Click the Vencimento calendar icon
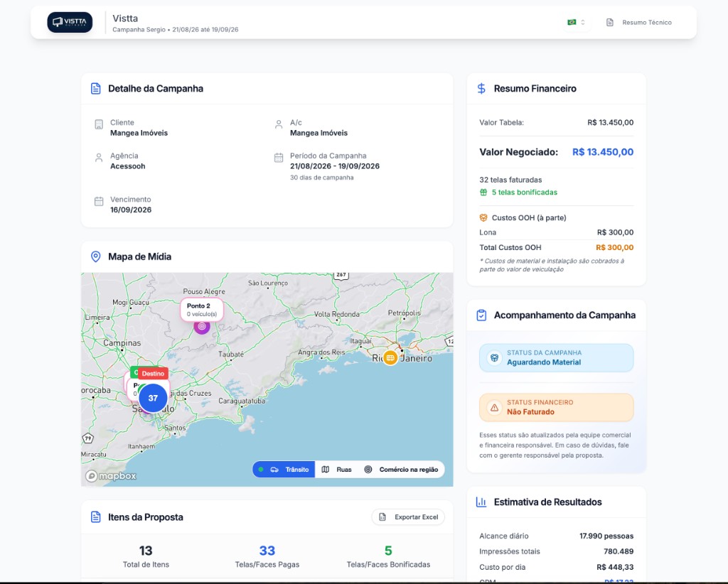 pyautogui.click(x=99, y=201)
